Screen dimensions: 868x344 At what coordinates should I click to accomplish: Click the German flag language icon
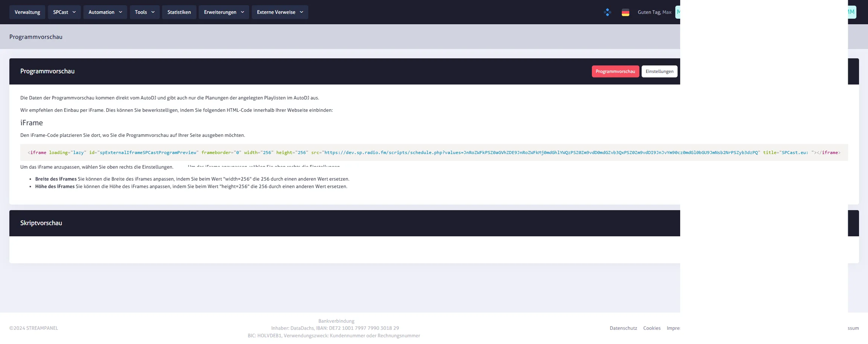click(626, 12)
